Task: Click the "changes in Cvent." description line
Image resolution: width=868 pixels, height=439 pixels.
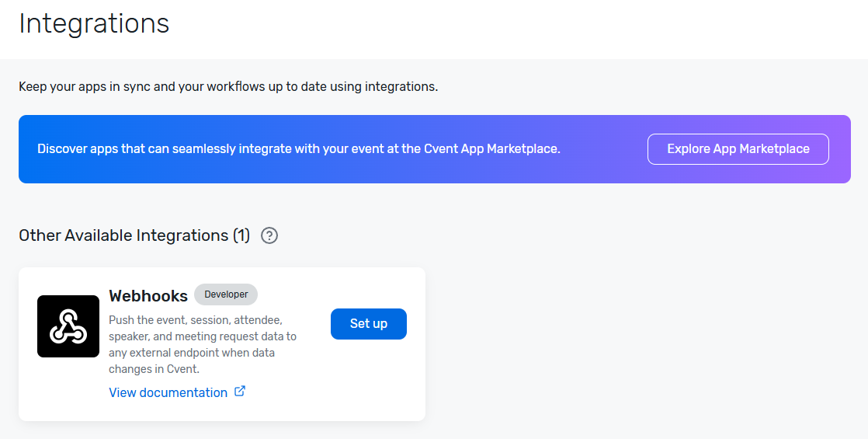Action: (x=154, y=368)
